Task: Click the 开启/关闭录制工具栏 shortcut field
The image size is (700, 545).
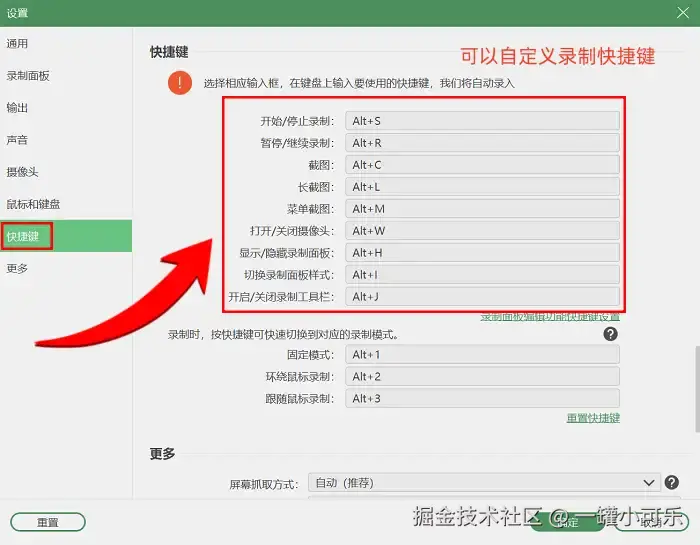Action: tap(482, 296)
